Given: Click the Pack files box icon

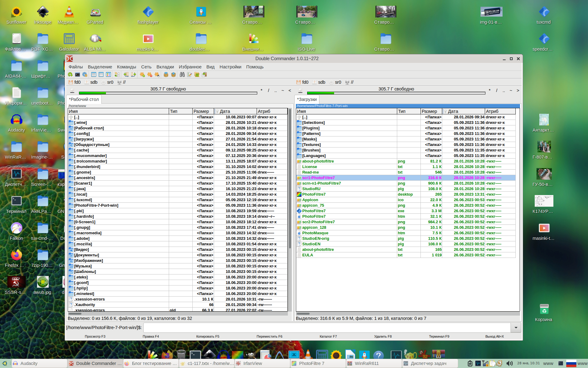Looking at the screenshot, I should [166, 75].
